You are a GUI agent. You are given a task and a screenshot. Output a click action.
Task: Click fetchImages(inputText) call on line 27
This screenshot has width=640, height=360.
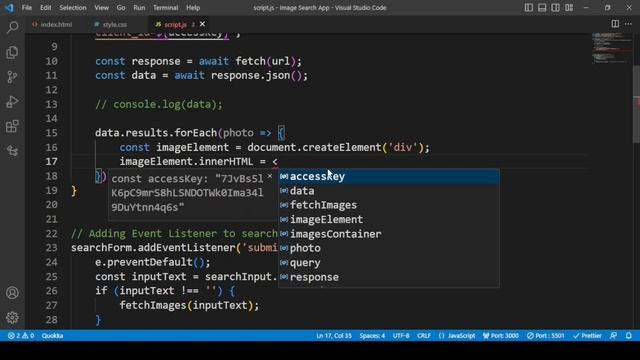[x=189, y=305]
